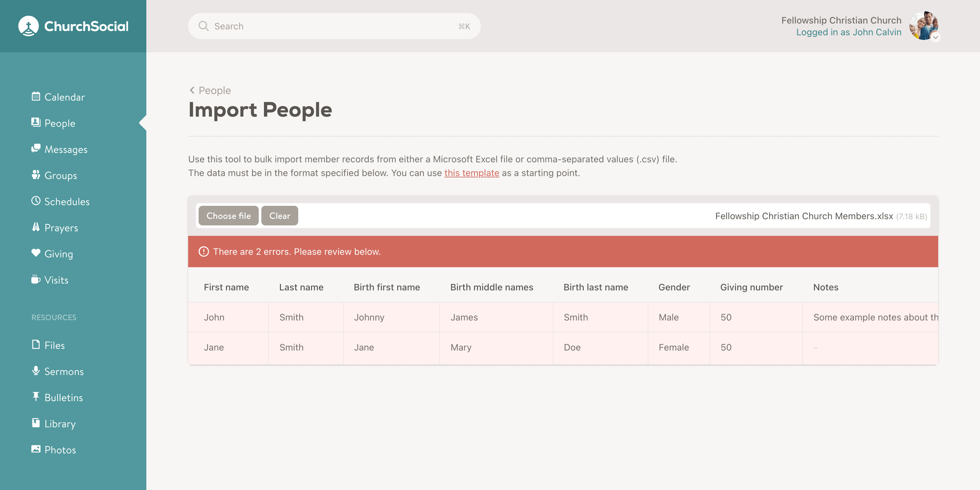Click the Birth middle names column header
The height and width of the screenshot is (490, 980).
coord(492,287)
